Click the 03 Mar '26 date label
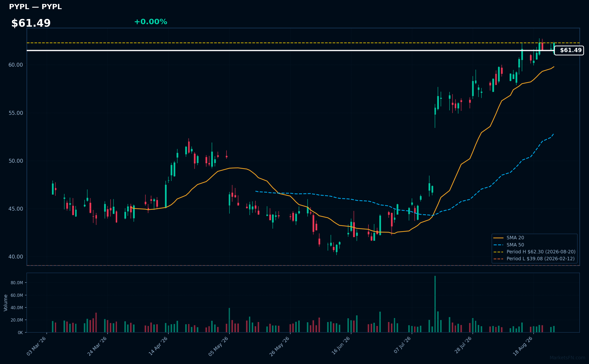Viewport: 589px width, 364px height. tap(36, 346)
